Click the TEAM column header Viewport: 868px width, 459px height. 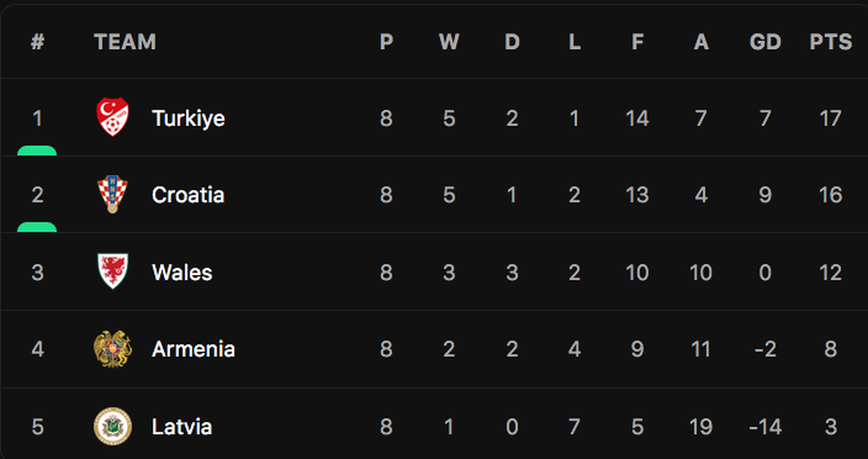tap(125, 42)
